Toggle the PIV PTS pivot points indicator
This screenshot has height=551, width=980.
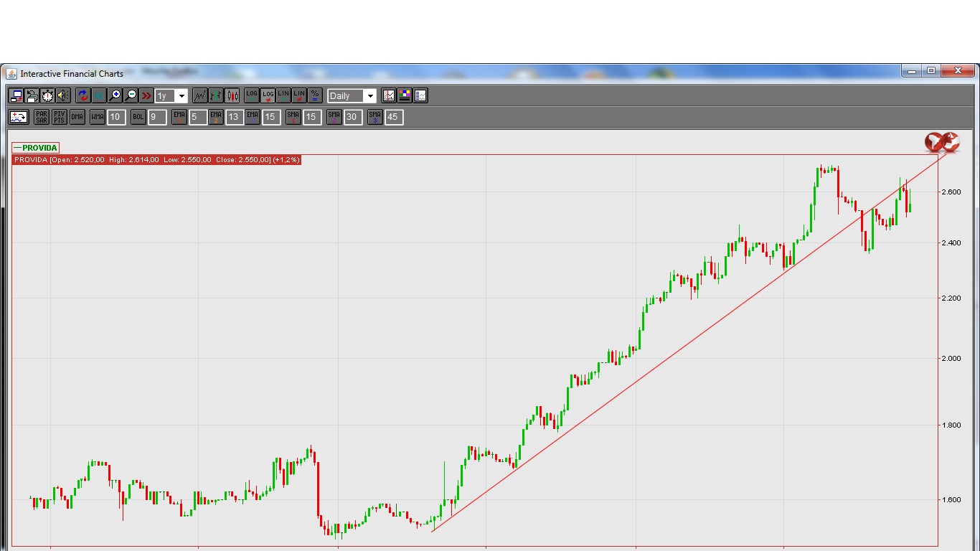[x=60, y=117]
